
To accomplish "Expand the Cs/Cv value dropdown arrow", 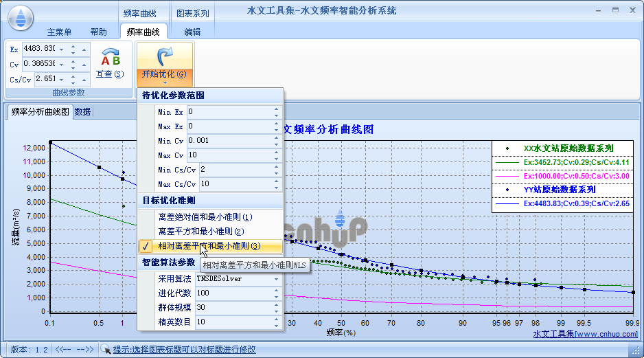I will (x=61, y=79).
